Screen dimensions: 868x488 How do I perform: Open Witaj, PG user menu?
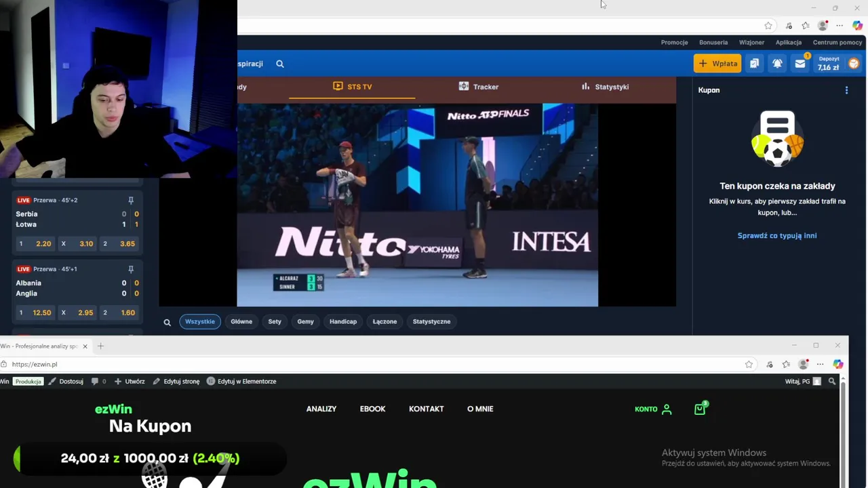point(803,382)
